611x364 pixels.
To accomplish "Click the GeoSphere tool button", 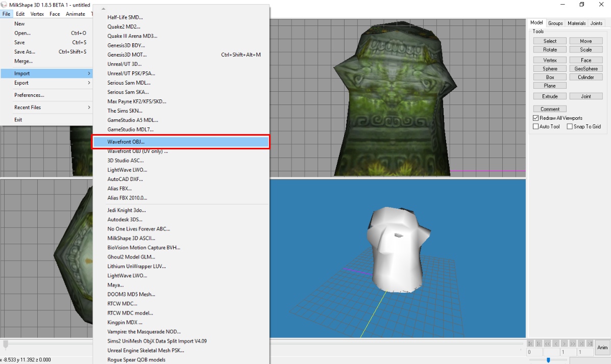I will (x=586, y=68).
